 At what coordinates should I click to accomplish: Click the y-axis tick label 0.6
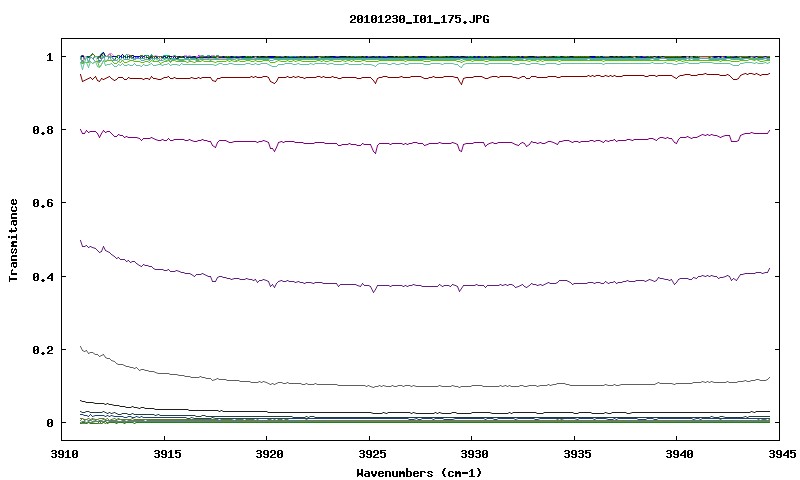point(43,203)
